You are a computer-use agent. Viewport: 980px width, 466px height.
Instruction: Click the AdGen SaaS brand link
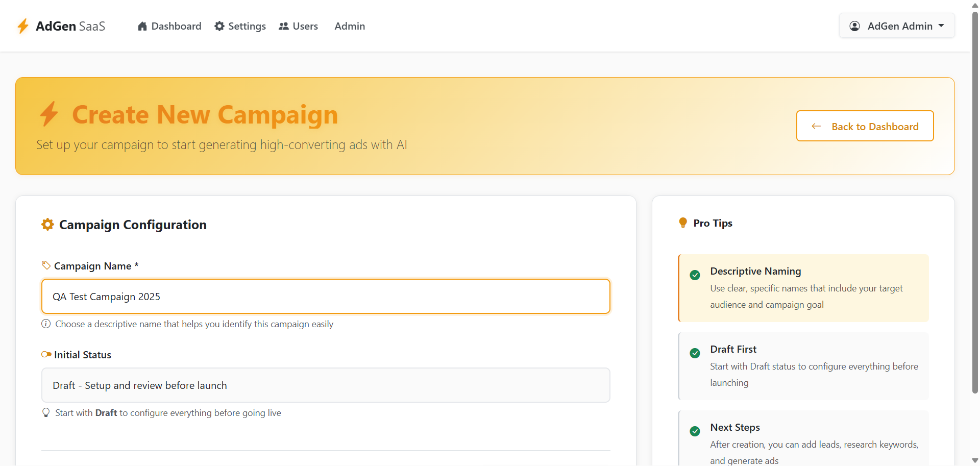pyautogui.click(x=61, y=26)
